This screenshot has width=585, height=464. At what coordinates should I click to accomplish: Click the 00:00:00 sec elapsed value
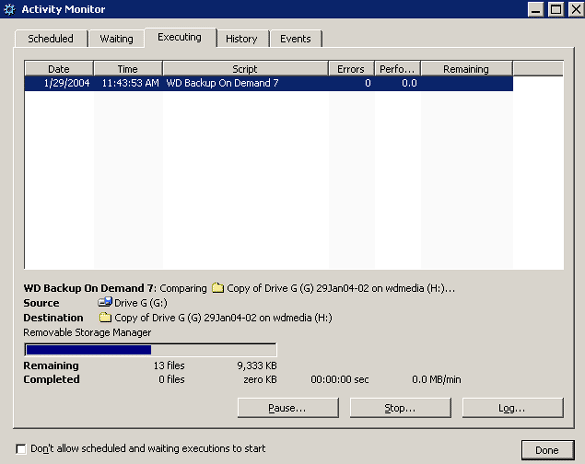pyautogui.click(x=340, y=379)
